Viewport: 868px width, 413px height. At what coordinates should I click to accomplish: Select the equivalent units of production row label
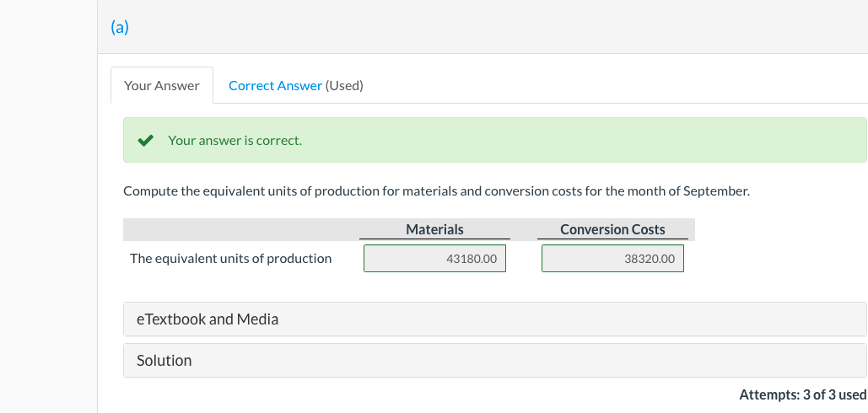[x=230, y=259]
